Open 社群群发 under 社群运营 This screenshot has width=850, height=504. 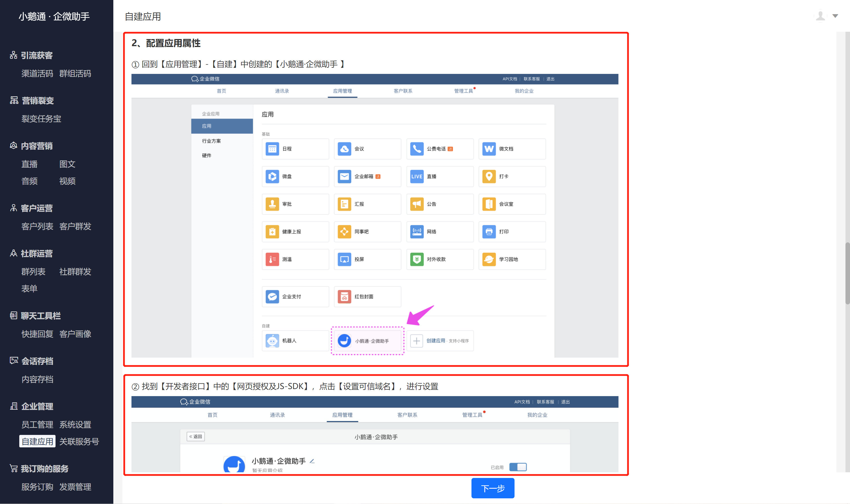tap(75, 272)
